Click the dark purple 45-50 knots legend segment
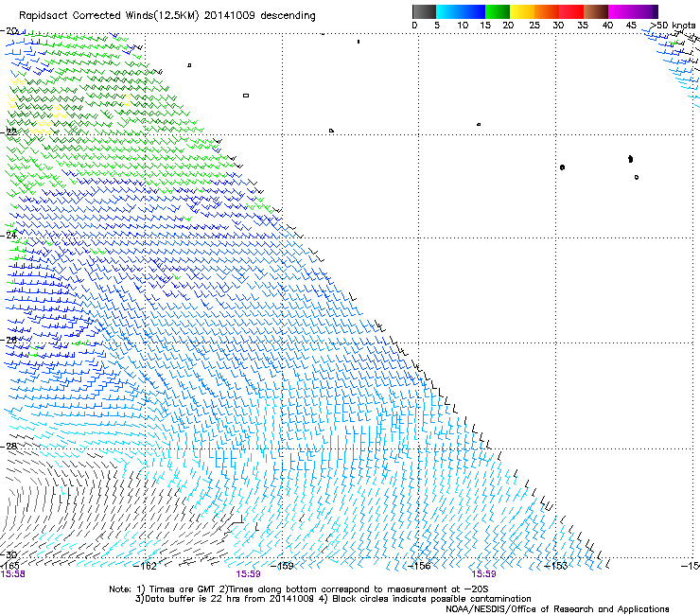Screen dimensions: 700x615 click(x=645, y=11)
